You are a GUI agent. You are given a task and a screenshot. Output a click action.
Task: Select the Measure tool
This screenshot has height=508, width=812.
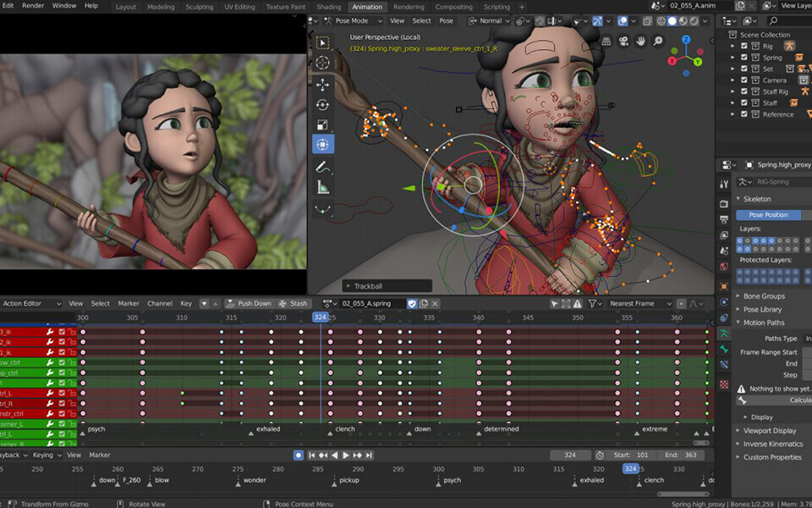pyautogui.click(x=322, y=187)
